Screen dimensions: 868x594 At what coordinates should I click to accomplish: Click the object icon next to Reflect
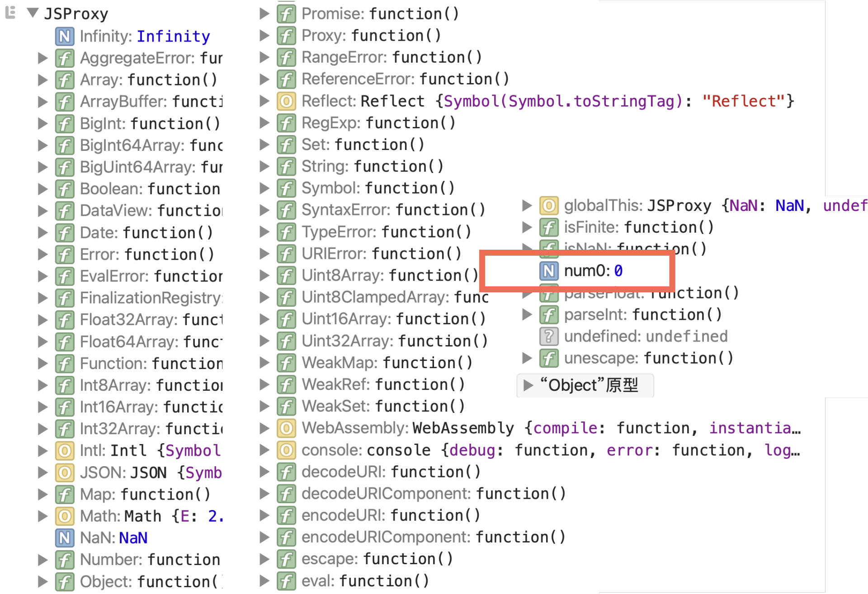tap(286, 101)
